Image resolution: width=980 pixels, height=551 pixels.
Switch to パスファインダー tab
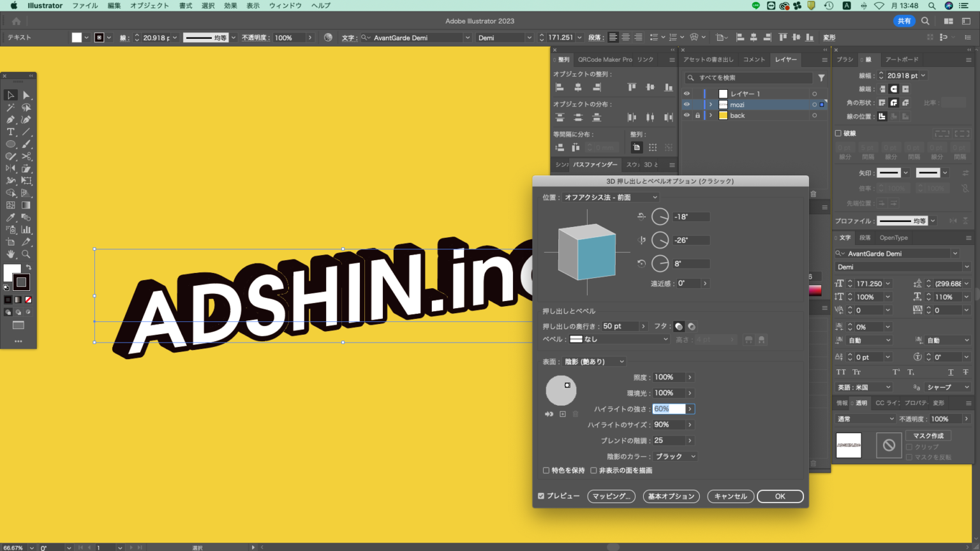595,165
